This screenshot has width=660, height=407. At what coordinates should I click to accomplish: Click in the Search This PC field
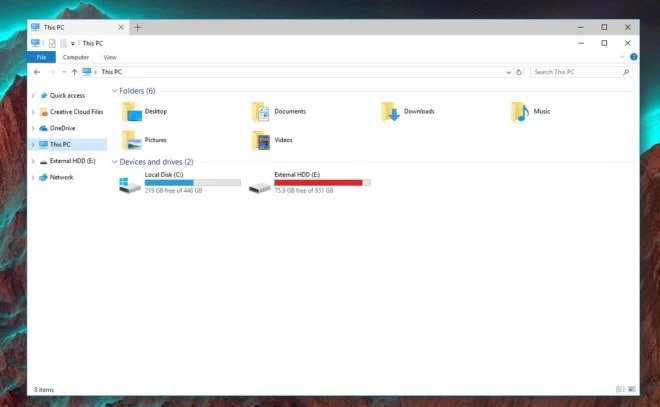[x=581, y=72]
